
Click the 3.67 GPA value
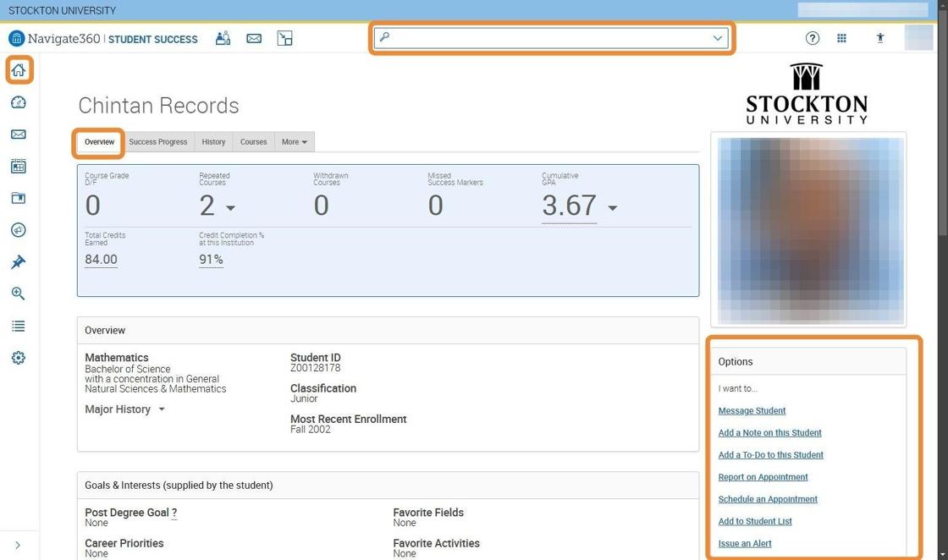coord(569,206)
